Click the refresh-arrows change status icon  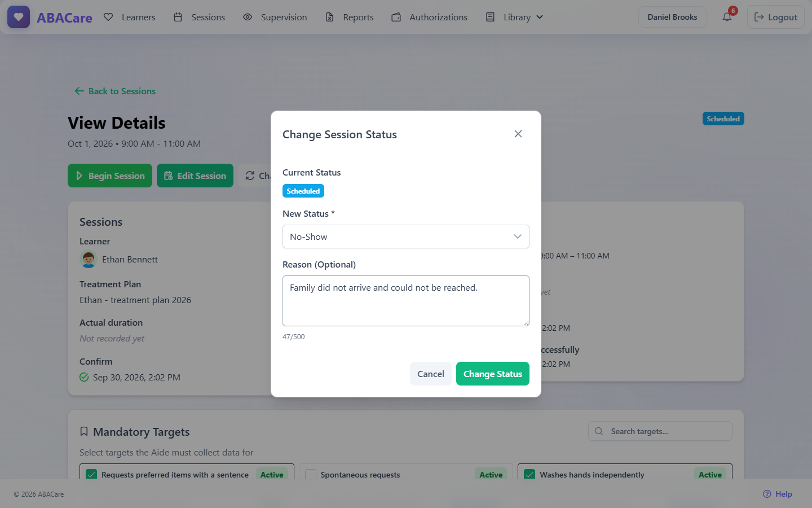pos(250,176)
